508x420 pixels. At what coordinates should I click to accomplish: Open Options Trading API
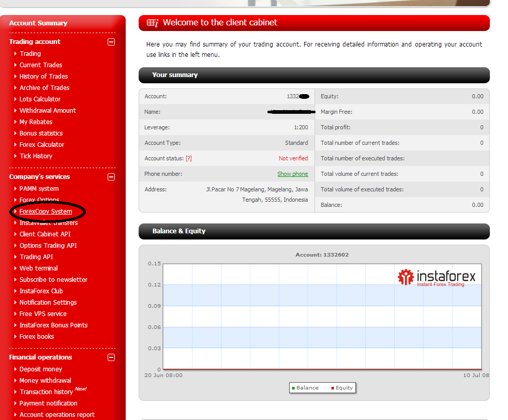(48, 245)
